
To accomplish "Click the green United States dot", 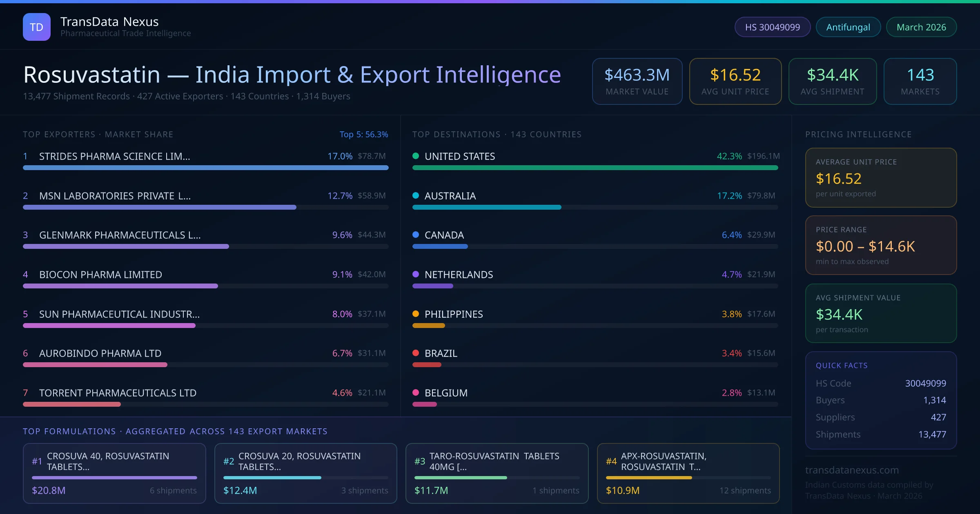I will (416, 156).
